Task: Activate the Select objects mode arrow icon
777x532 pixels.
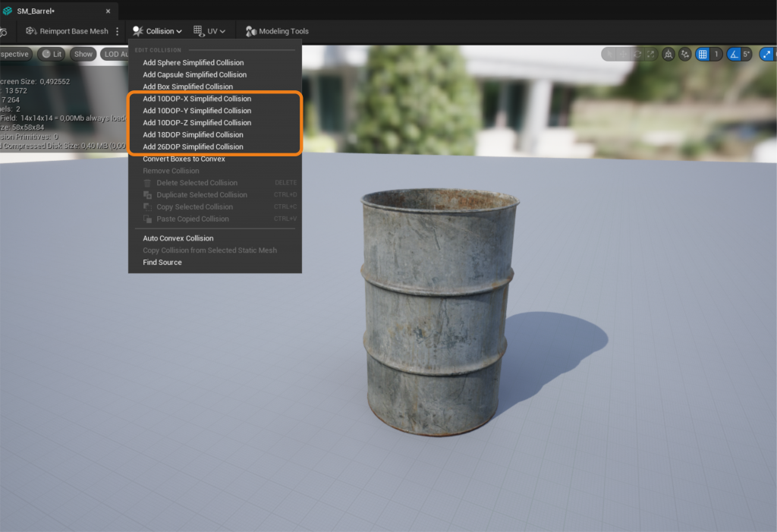Action: [x=609, y=54]
